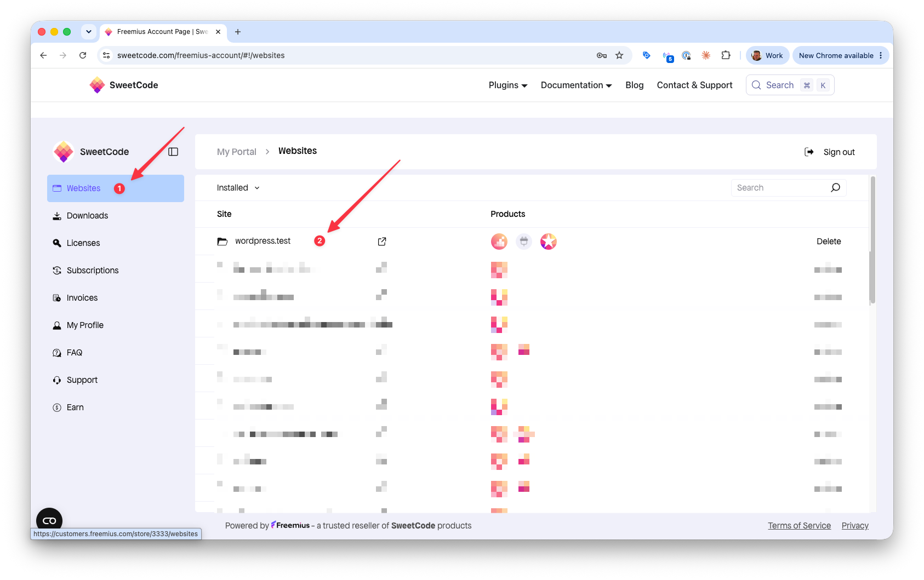This screenshot has width=924, height=580.
Task: Open Contact & Support page
Action: click(x=695, y=85)
